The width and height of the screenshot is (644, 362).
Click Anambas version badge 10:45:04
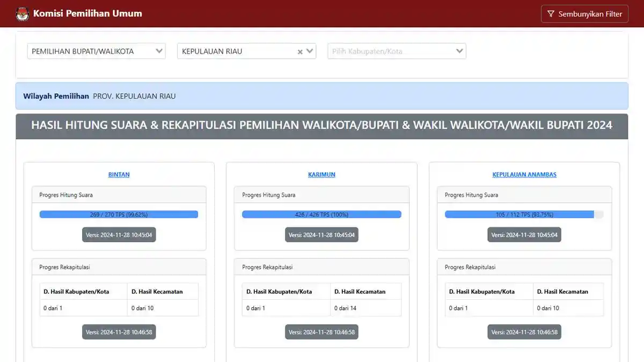(524, 235)
